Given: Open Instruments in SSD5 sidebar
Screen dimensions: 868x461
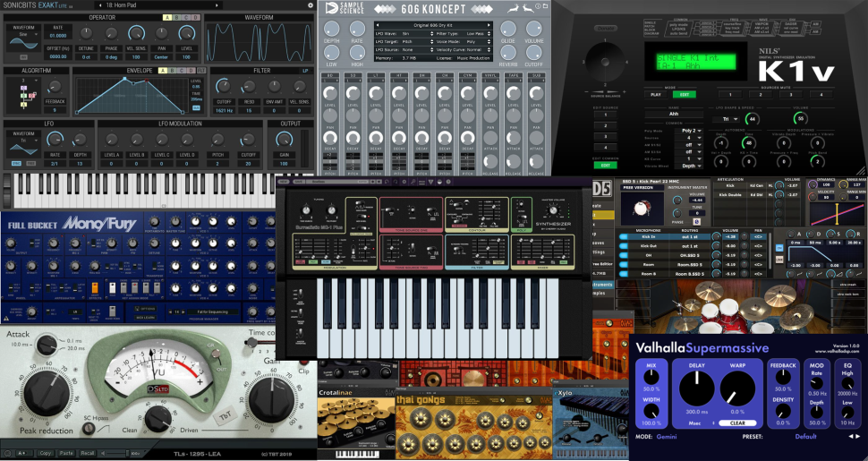Looking at the screenshot, I should click(x=603, y=285).
